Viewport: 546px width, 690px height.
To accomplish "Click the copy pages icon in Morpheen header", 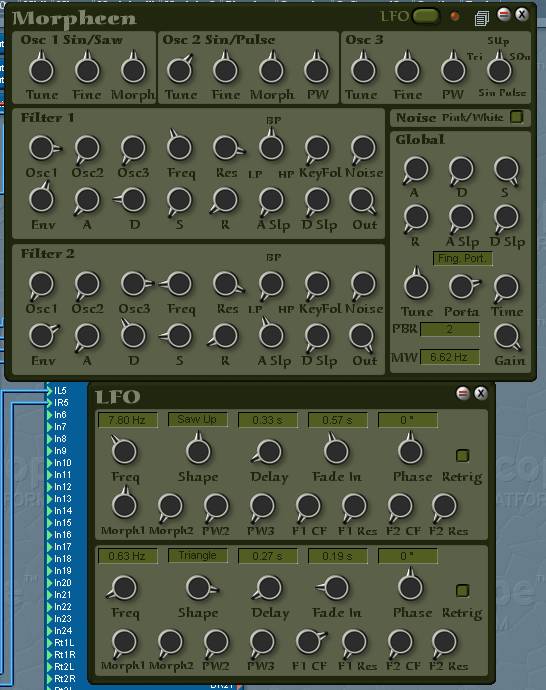I will 481,18.
